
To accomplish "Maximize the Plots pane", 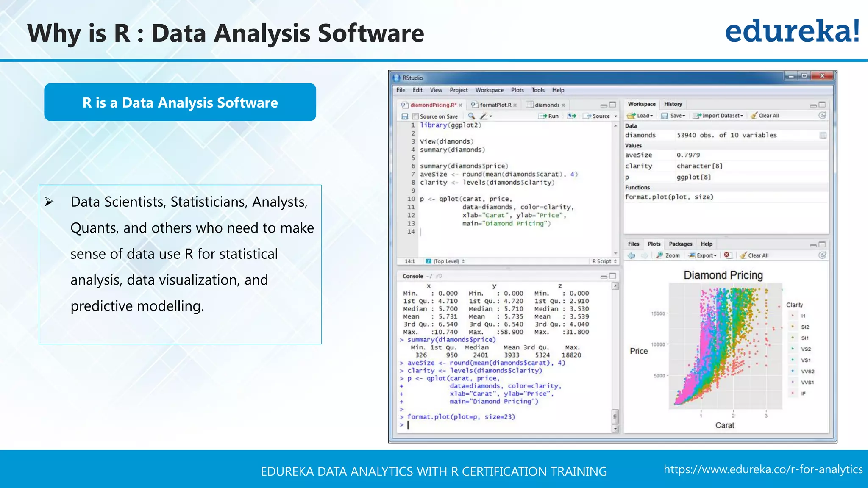I will (x=822, y=244).
